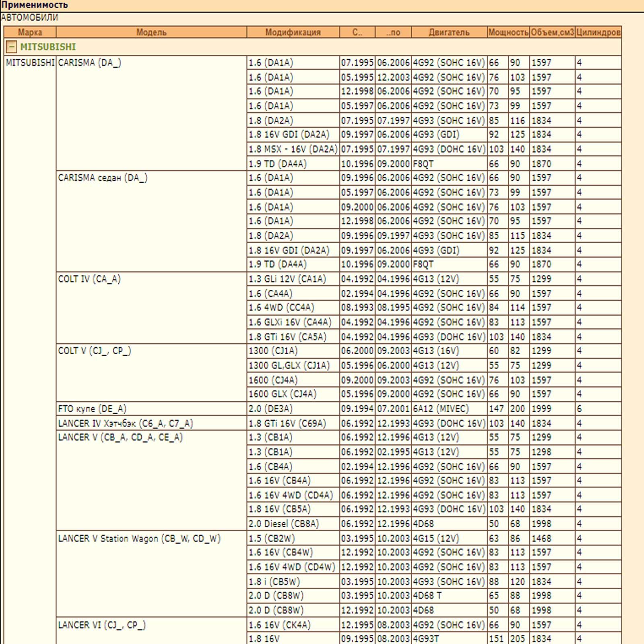Select modification 1.3 GLi 12V (CA1A)
This screenshot has height=644, width=644.
point(293,279)
